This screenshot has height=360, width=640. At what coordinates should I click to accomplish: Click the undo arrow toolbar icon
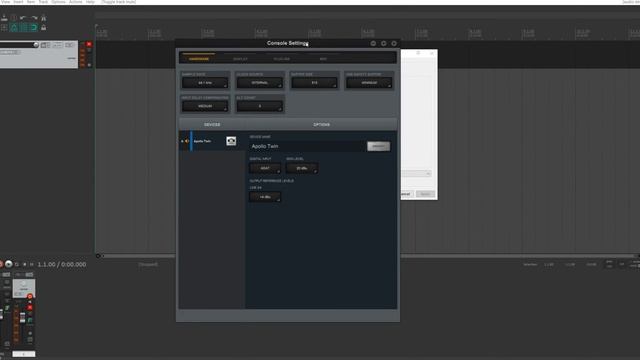pos(23,18)
